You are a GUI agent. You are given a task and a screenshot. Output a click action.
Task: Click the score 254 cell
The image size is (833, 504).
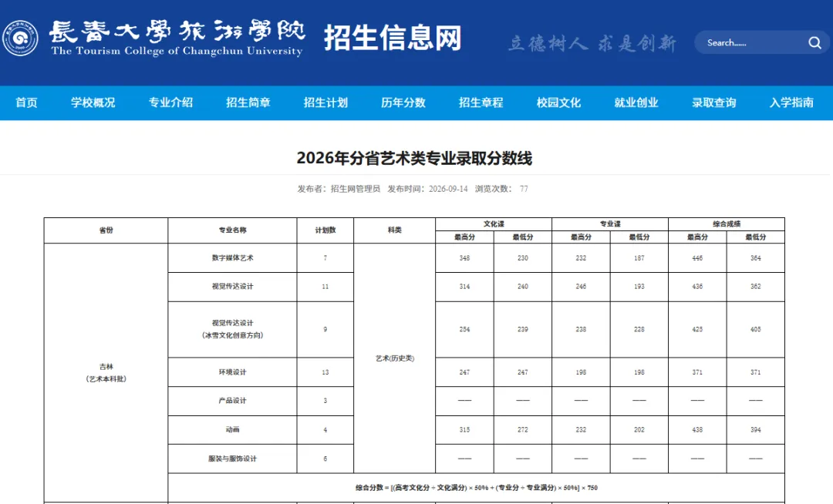click(x=464, y=330)
